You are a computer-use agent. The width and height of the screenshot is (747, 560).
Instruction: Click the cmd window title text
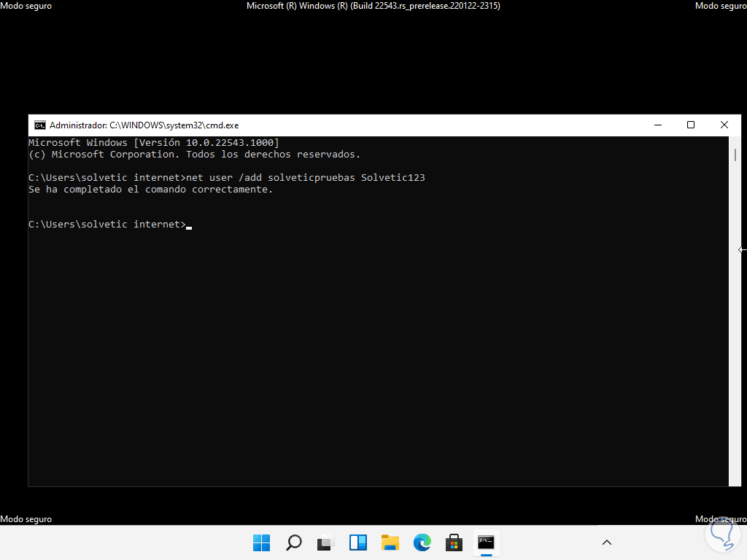point(144,125)
